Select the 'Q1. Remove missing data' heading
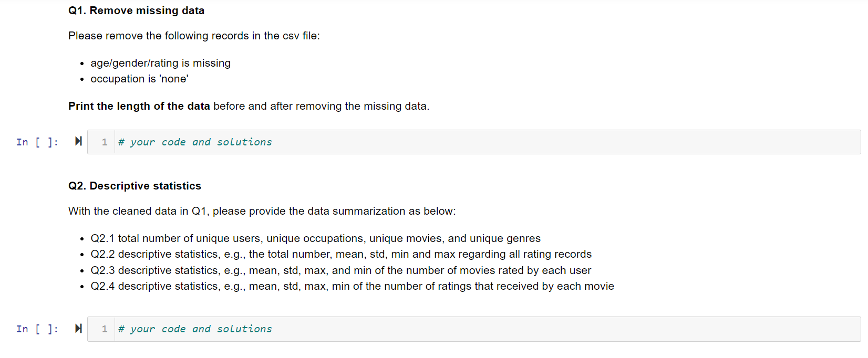868x358 pixels. (x=136, y=10)
